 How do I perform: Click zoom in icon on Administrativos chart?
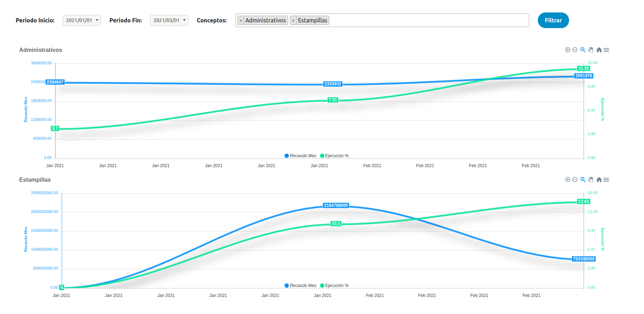568,50
